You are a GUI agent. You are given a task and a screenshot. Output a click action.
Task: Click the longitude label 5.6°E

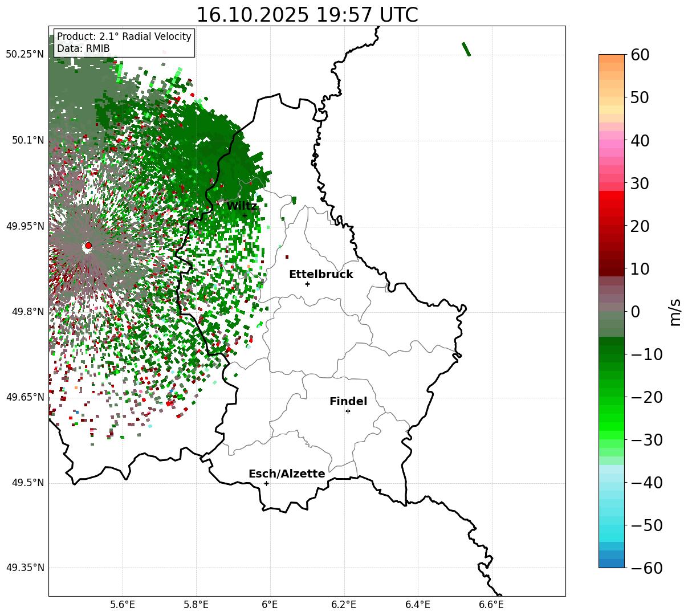[x=123, y=605]
